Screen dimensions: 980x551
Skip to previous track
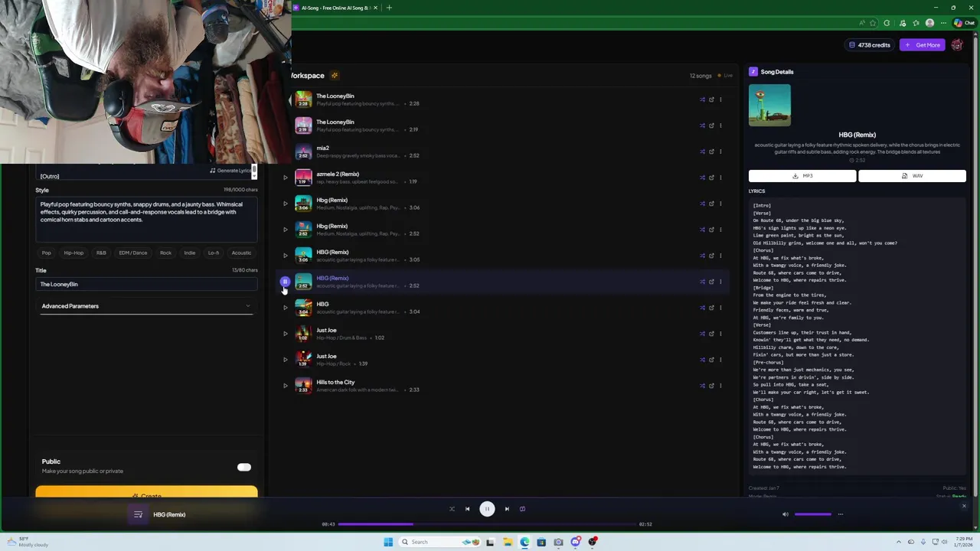click(x=467, y=509)
